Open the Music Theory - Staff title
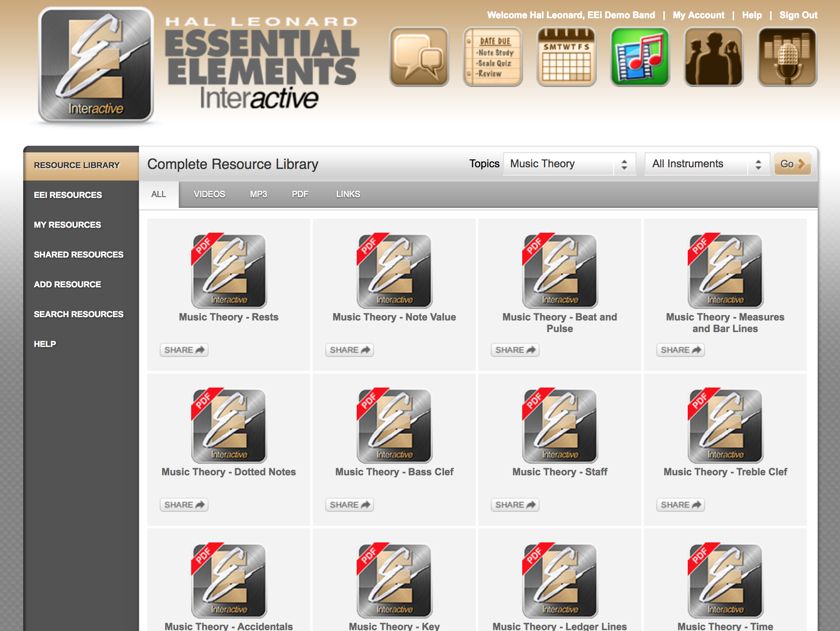The width and height of the screenshot is (840, 631). pos(560,472)
